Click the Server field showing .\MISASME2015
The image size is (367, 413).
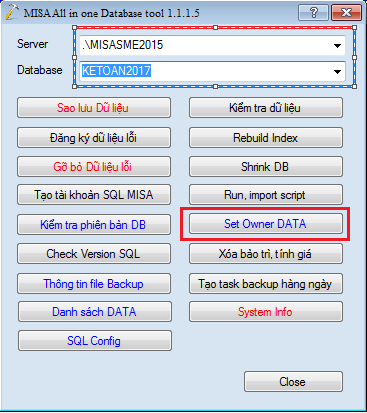click(x=212, y=45)
